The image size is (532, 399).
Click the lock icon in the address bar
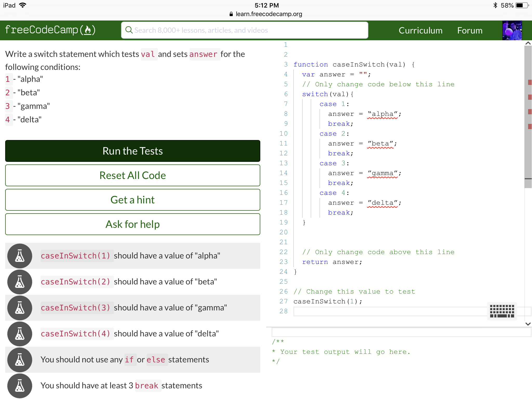pos(231,14)
